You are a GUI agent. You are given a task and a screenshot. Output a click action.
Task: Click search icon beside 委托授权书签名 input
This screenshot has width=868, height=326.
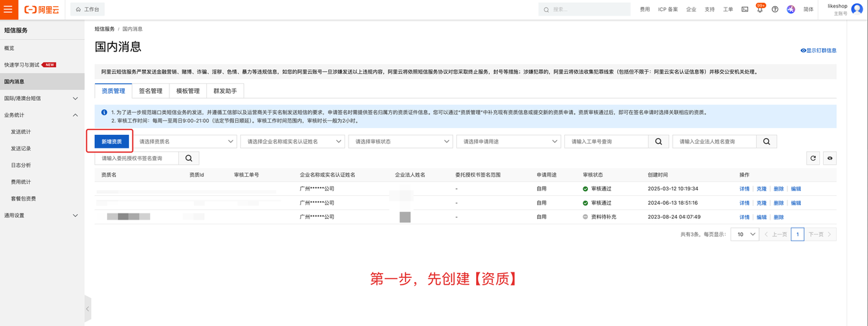(189, 158)
